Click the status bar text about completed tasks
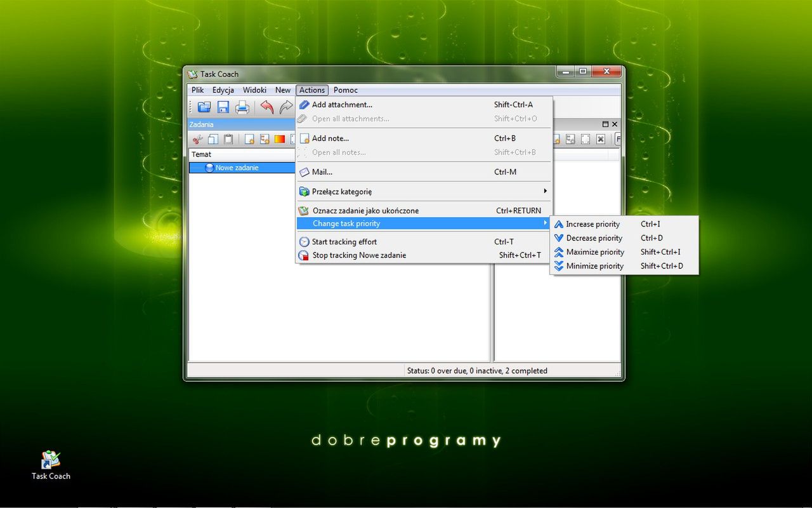Image resolution: width=812 pixels, height=508 pixels. [477, 371]
